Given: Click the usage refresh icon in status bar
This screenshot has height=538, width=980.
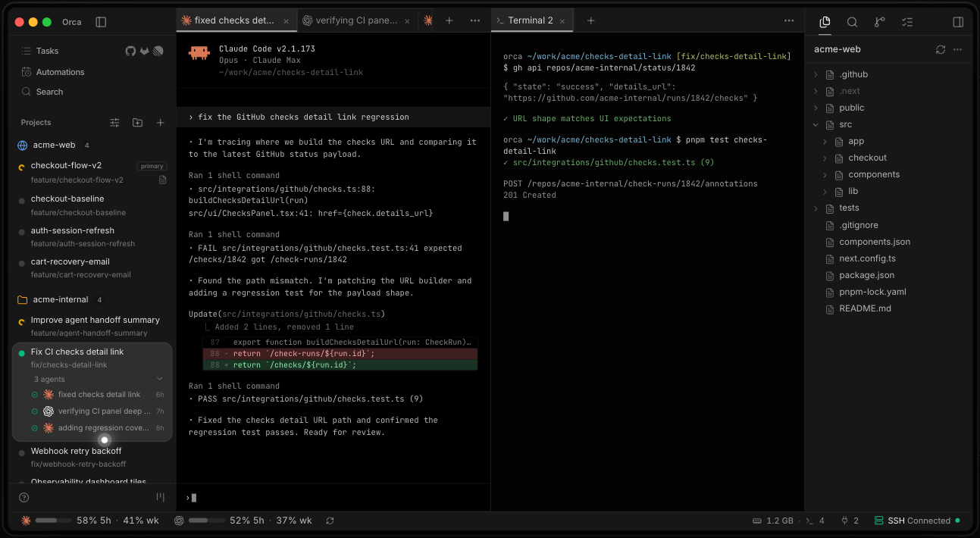Looking at the screenshot, I should (x=330, y=521).
